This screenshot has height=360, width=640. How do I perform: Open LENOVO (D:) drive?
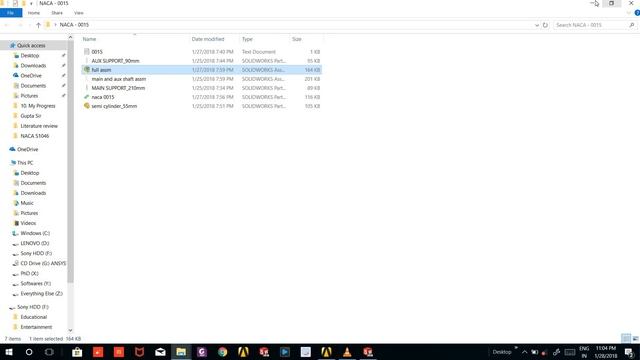point(35,243)
